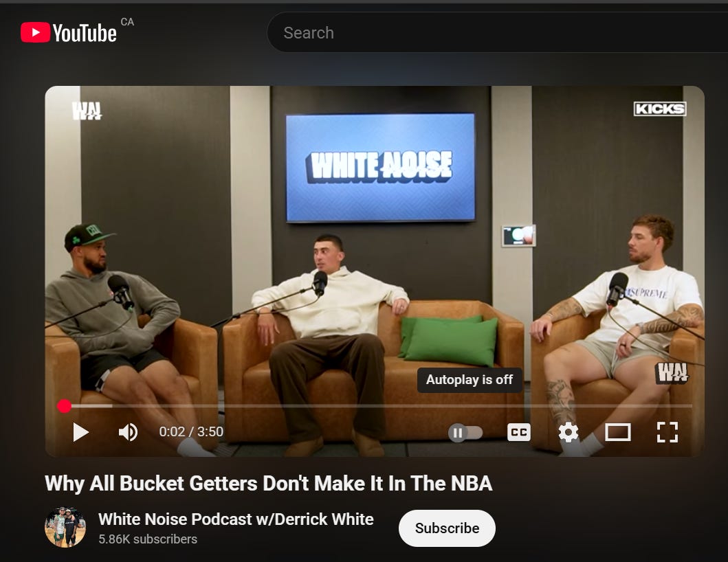This screenshot has width=728, height=562.
Task: Switch to theater mode
Action: [x=618, y=432]
